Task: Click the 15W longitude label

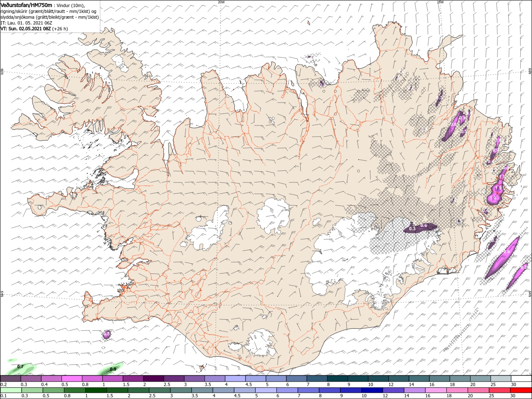Action: tap(440, 2)
